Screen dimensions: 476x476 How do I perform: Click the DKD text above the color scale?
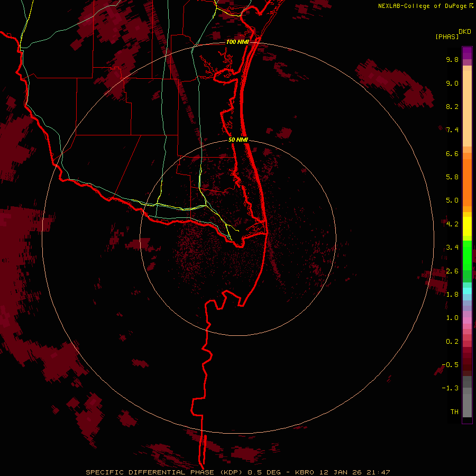tap(465, 32)
